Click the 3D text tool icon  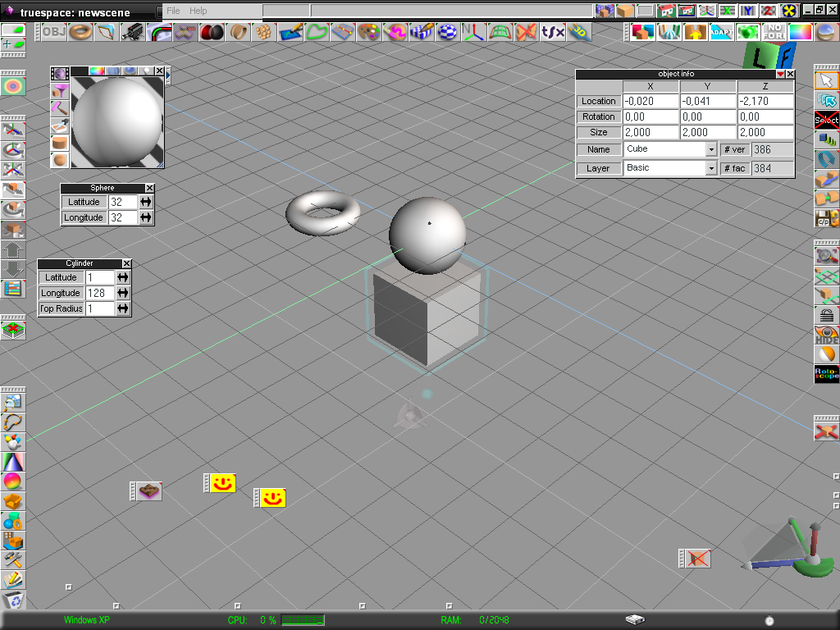click(x=578, y=32)
